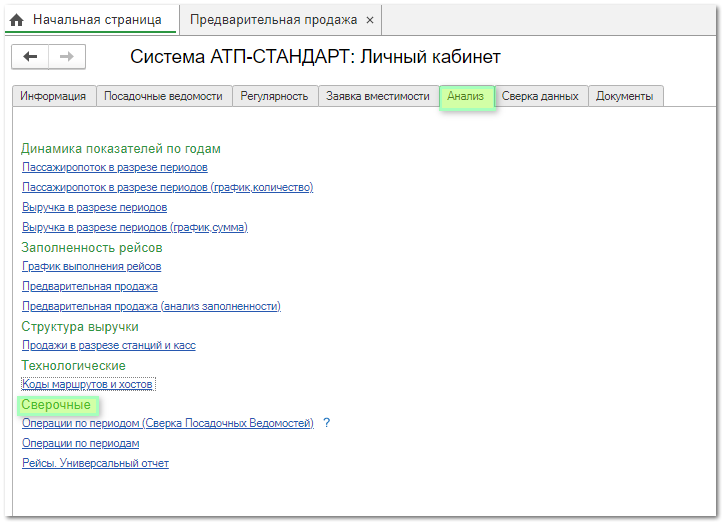Switch to the Документы tab
725x525 pixels.
[x=624, y=96]
